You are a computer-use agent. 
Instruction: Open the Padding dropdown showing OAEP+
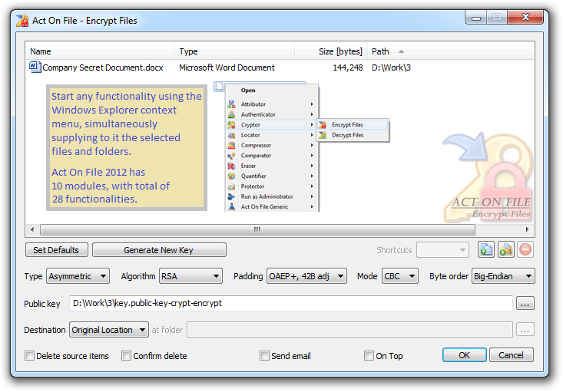click(x=306, y=276)
